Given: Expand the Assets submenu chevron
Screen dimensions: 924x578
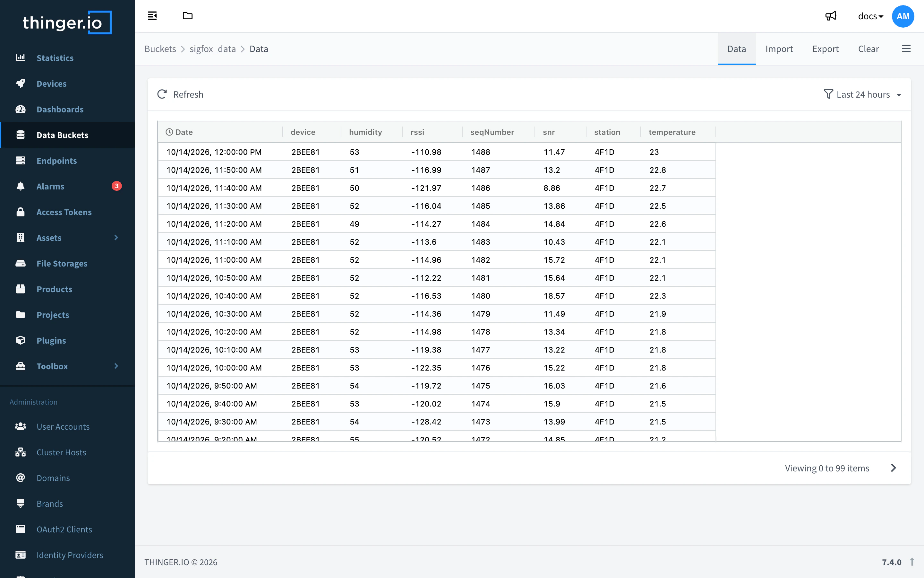Looking at the screenshot, I should point(116,238).
